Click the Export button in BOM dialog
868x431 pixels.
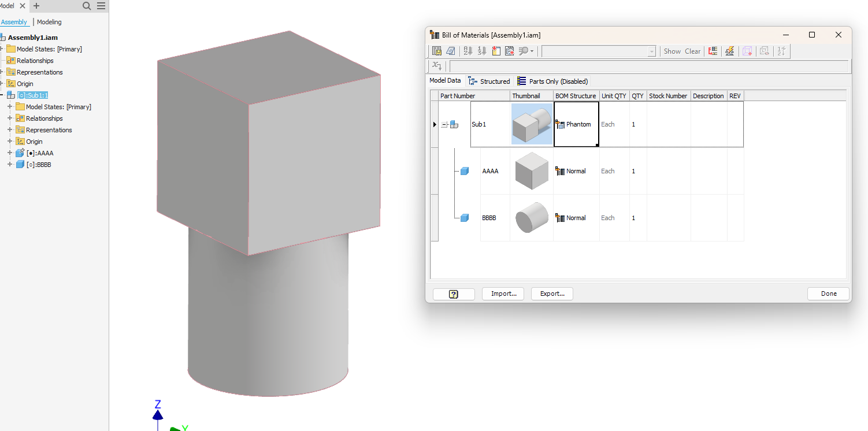pyautogui.click(x=551, y=293)
